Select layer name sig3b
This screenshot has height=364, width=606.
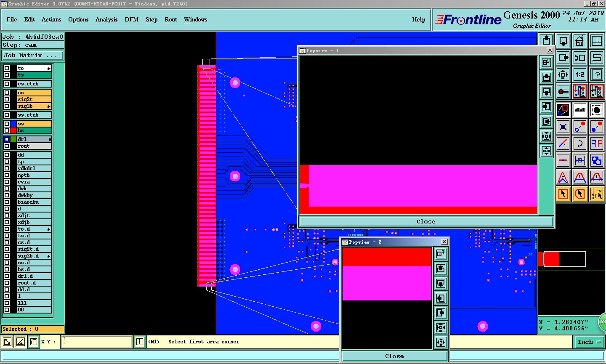click(x=34, y=106)
